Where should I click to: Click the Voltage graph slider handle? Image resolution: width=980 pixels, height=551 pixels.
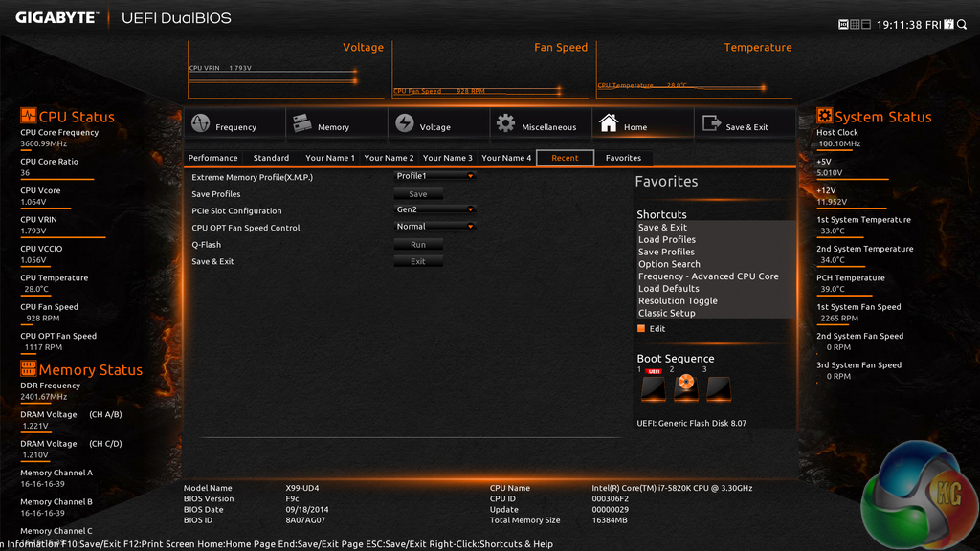[x=355, y=77]
